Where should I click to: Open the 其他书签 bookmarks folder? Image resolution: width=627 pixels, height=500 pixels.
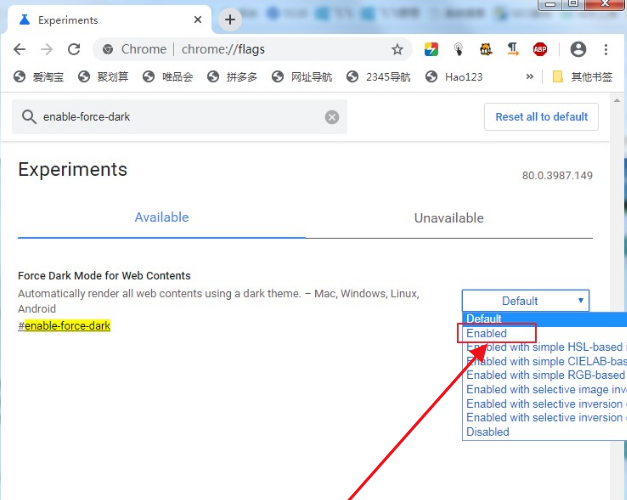point(582,76)
